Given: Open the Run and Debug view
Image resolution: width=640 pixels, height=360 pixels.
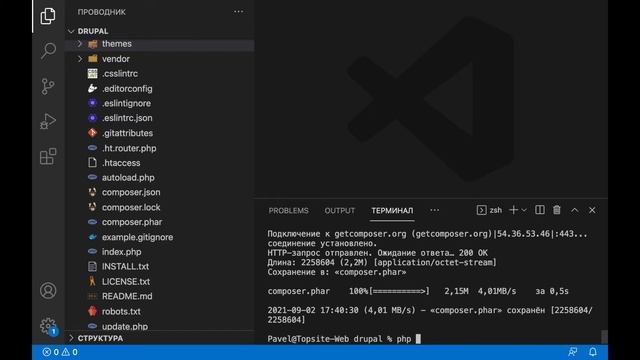Looking at the screenshot, I should 48,121.
